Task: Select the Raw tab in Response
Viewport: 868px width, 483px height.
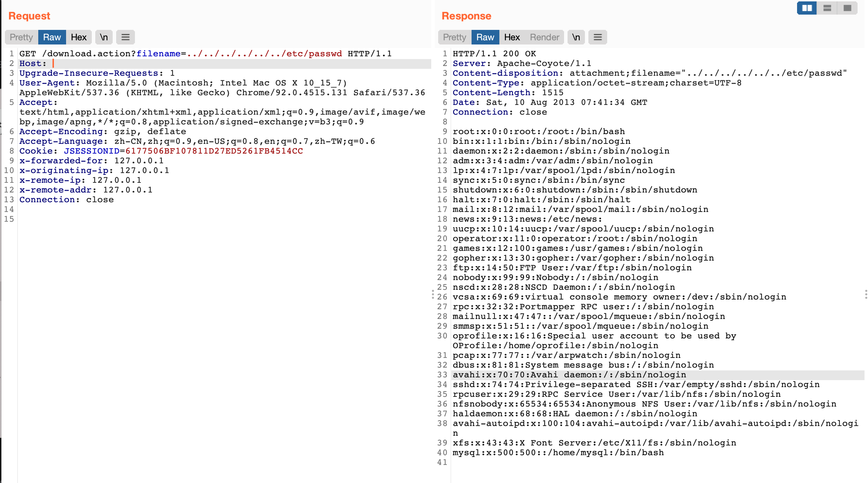Action: coord(485,37)
